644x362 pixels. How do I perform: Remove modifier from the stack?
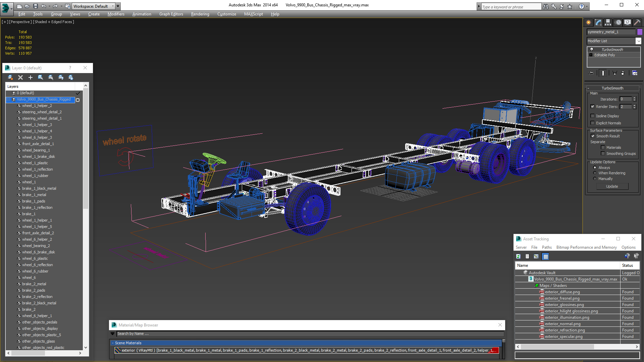[623, 73]
